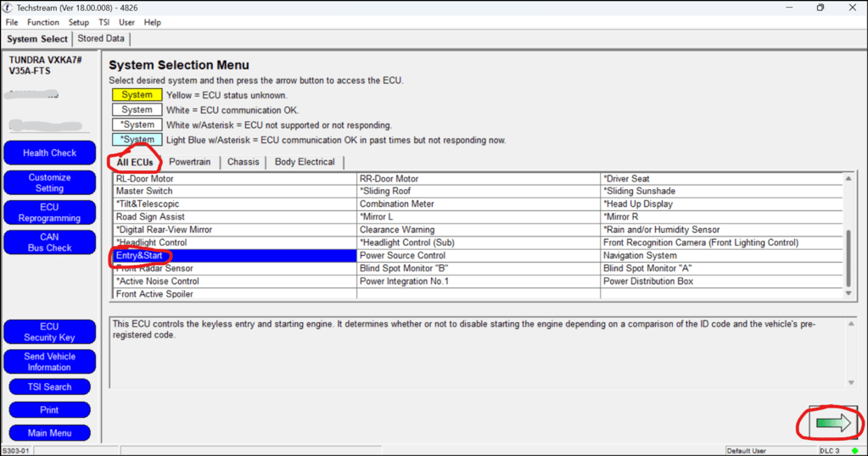Click the ECU list scroll up arrow
The width and height of the screenshot is (868, 456).
pyautogui.click(x=848, y=179)
